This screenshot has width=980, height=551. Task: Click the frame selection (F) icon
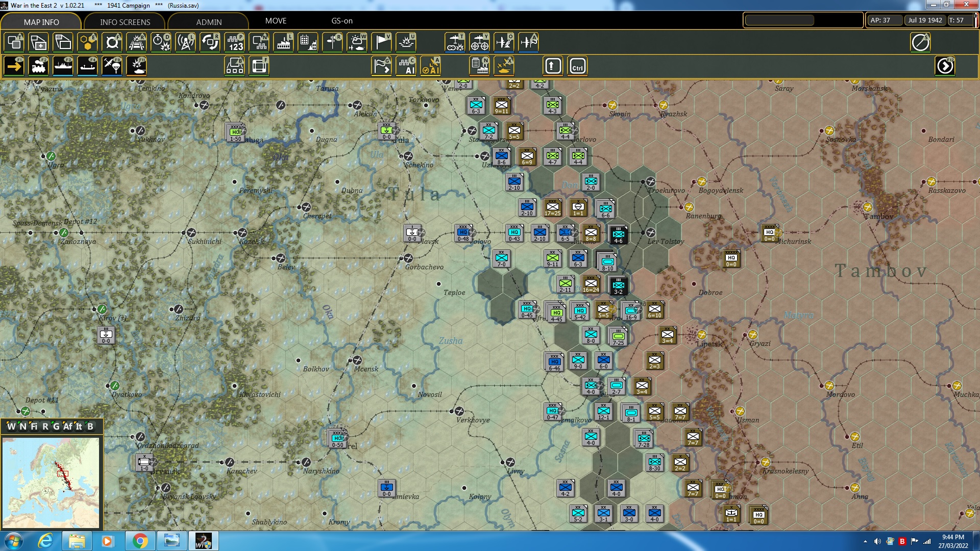click(x=259, y=66)
